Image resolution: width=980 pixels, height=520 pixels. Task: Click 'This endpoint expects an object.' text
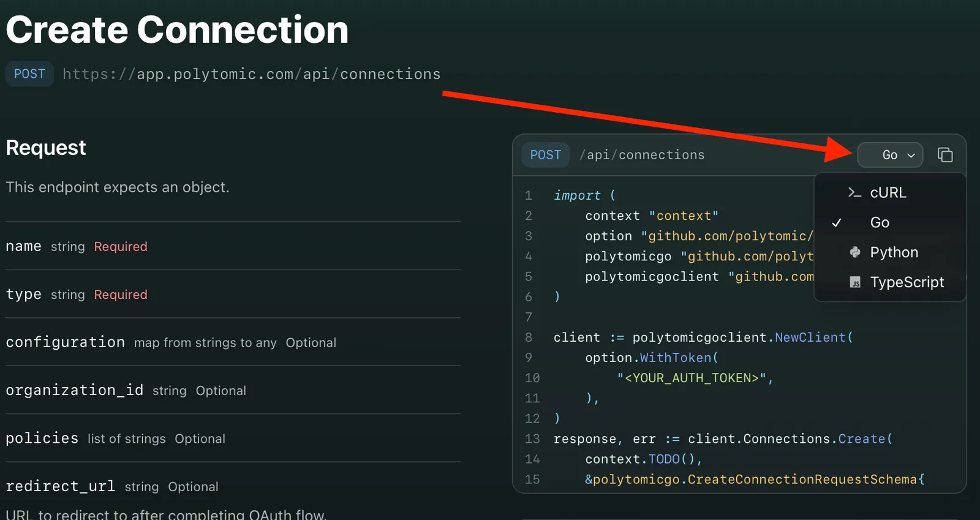118,187
